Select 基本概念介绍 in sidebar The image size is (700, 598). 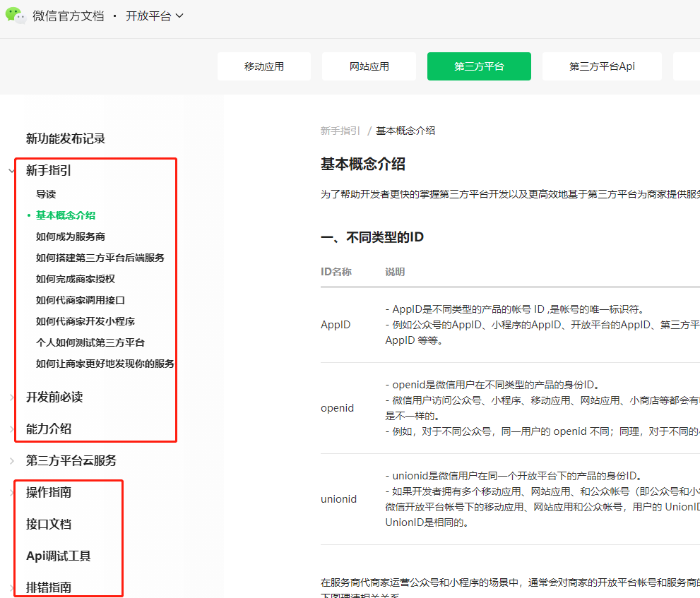coord(66,215)
